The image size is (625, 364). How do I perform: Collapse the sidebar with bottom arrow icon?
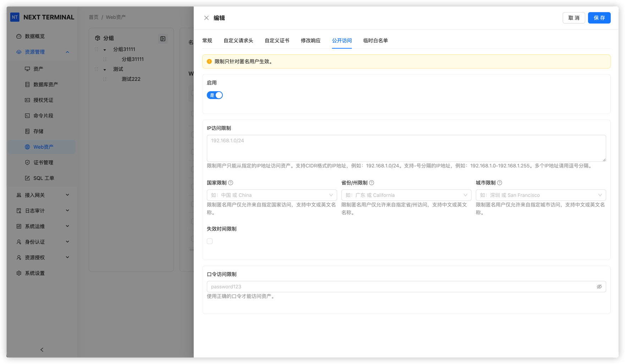click(x=42, y=350)
